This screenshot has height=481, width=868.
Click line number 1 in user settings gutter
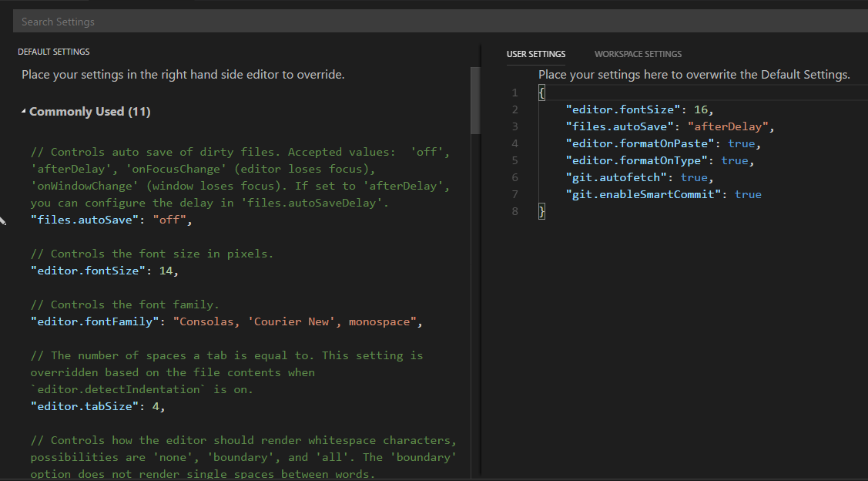(x=514, y=92)
